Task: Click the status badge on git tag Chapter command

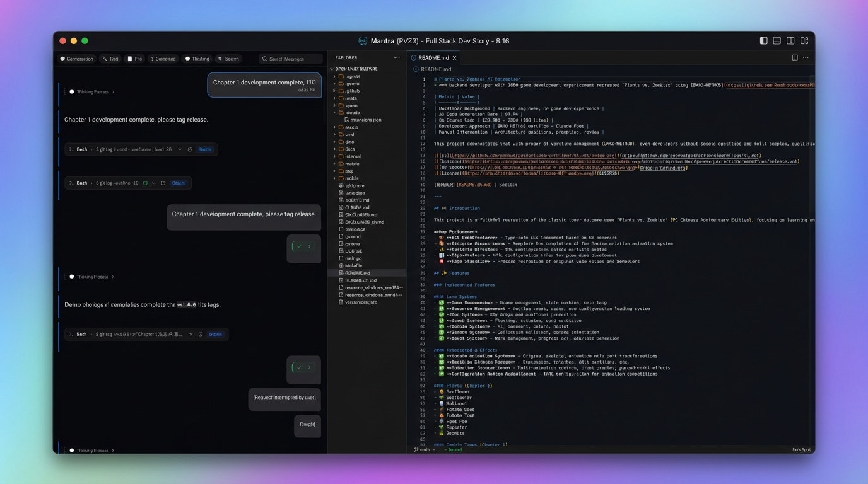Action: click(216, 334)
